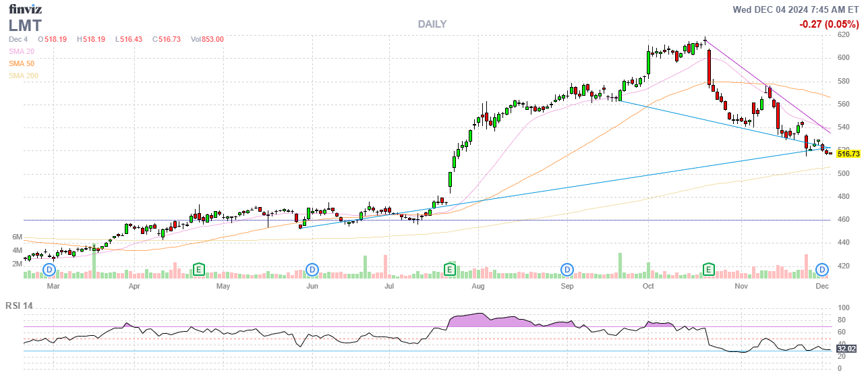Open the earnings marker before May

click(198, 270)
